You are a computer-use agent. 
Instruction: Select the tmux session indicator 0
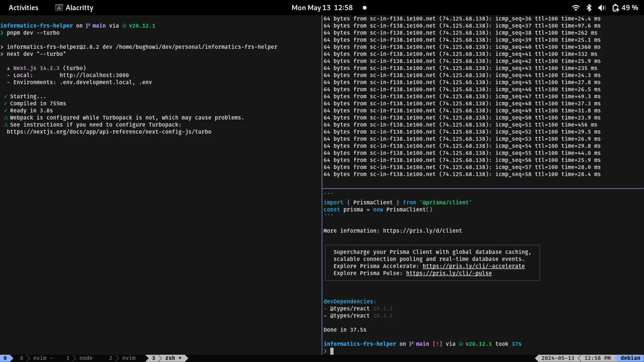pos(5,358)
